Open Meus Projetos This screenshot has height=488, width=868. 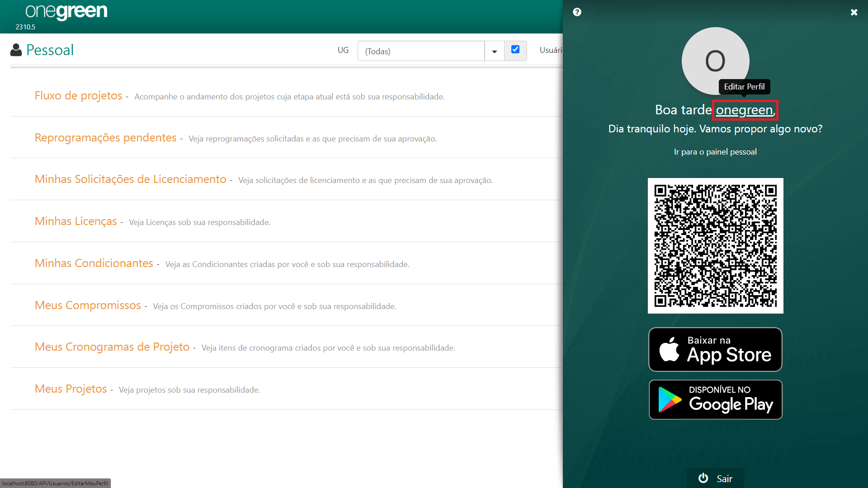[71, 389]
